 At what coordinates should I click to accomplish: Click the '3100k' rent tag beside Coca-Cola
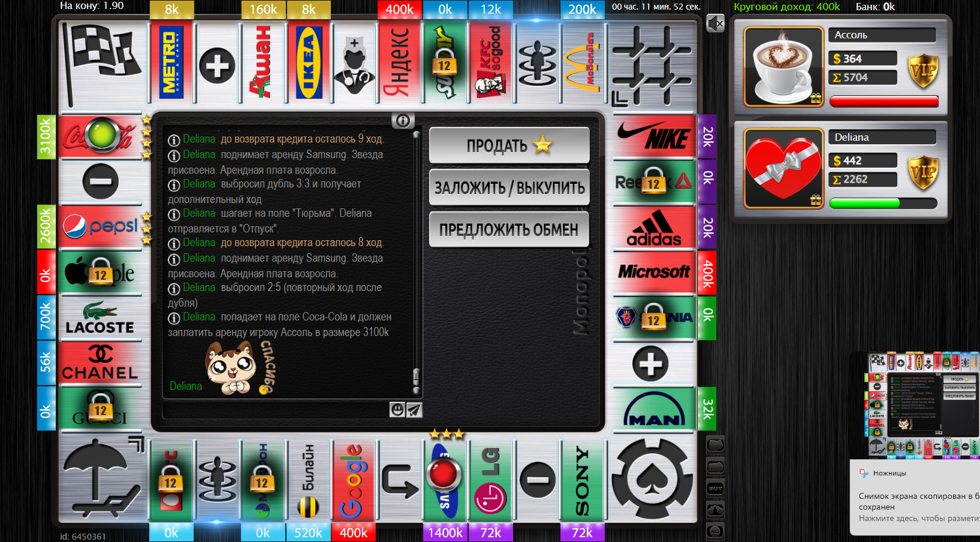(x=46, y=137)
